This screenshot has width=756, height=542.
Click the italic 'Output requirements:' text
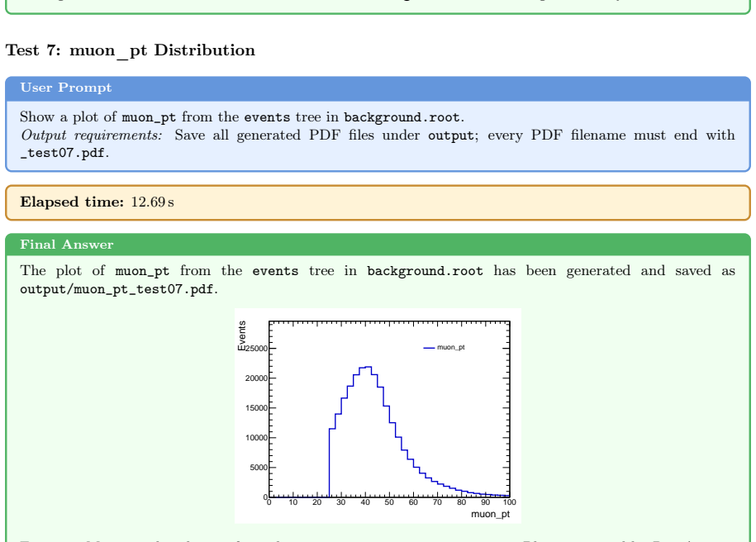click(x=92, y=135)
